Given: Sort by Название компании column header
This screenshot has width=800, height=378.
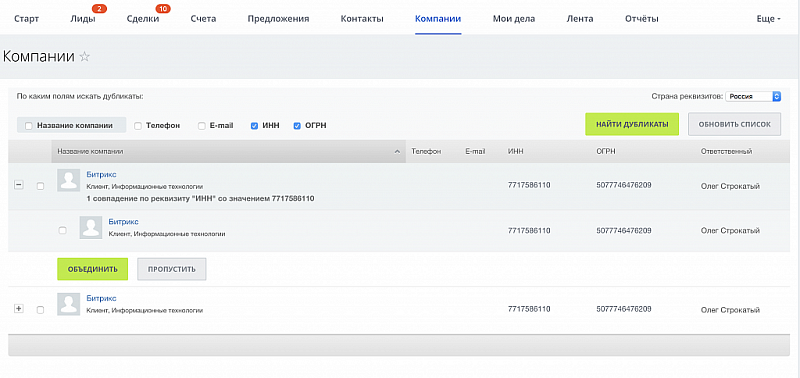Looking at the screenshot, I should pos(229,152).
